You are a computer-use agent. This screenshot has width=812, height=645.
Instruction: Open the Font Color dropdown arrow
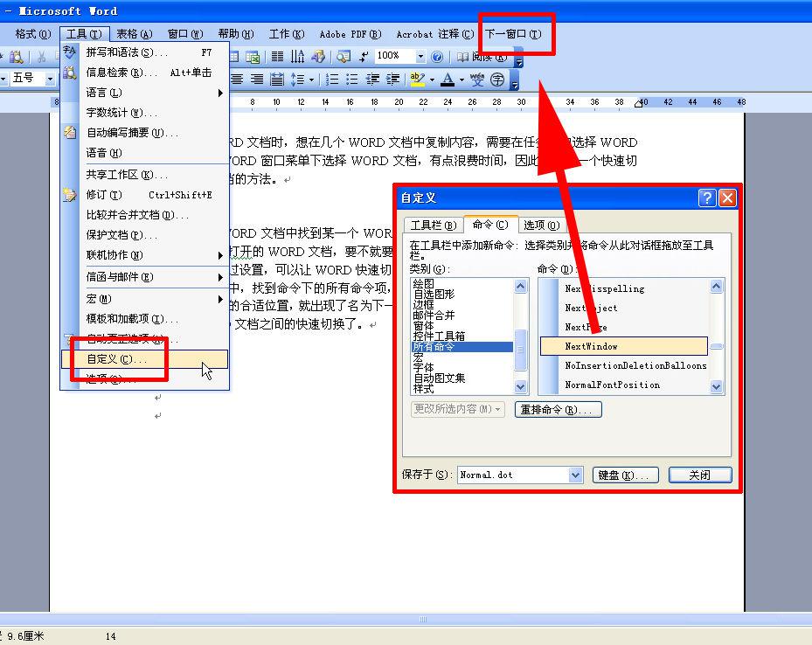(462, 80)
